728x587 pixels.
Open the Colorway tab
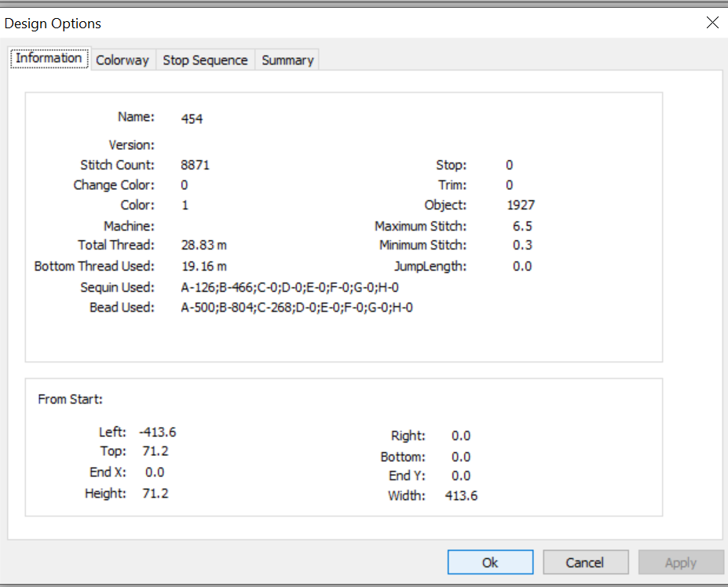tap(123, 60)
